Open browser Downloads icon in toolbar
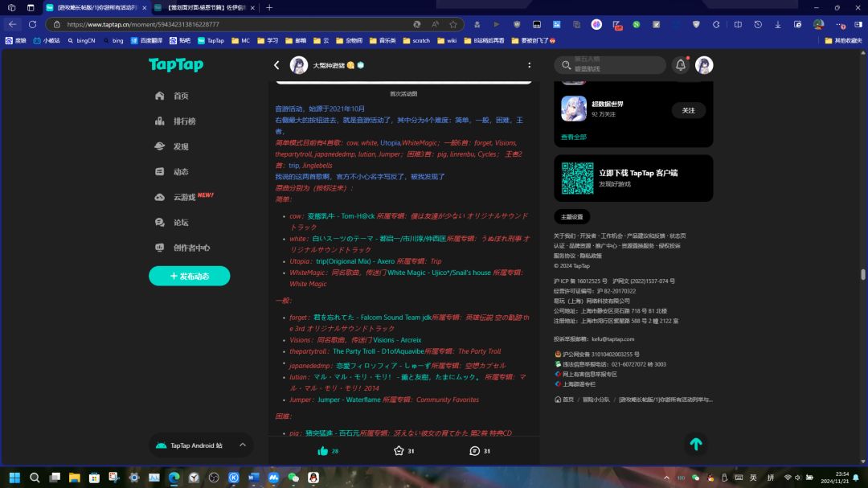 tap(778, 24)
